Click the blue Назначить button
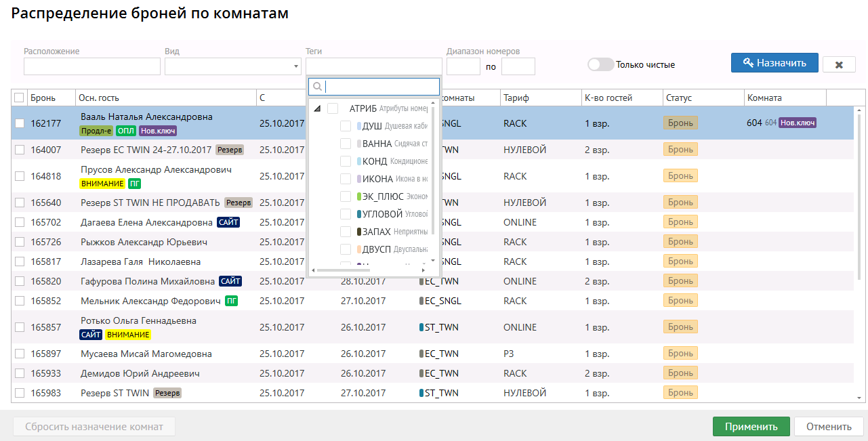 pyautogui.click(x=774, y=63)
